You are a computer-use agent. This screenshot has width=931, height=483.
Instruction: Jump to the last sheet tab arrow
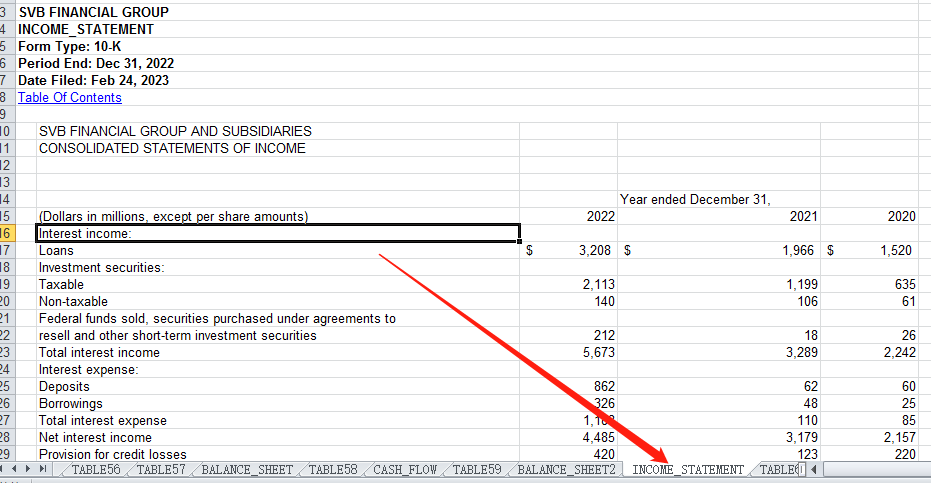coord(42,469)
